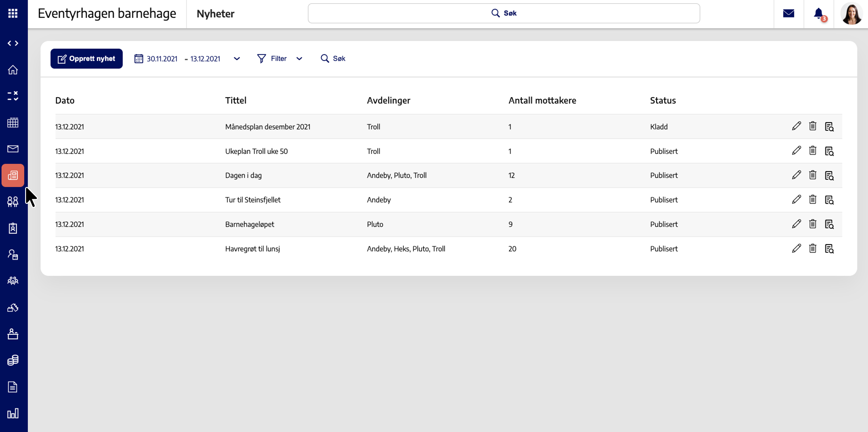Click the Søk link in the toolbar

click(x=333, y=59)
